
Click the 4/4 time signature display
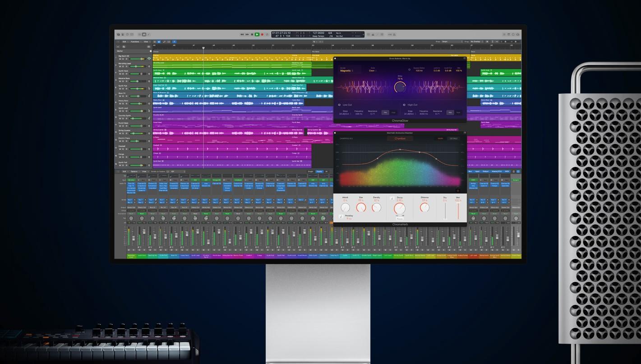point(330,33)
